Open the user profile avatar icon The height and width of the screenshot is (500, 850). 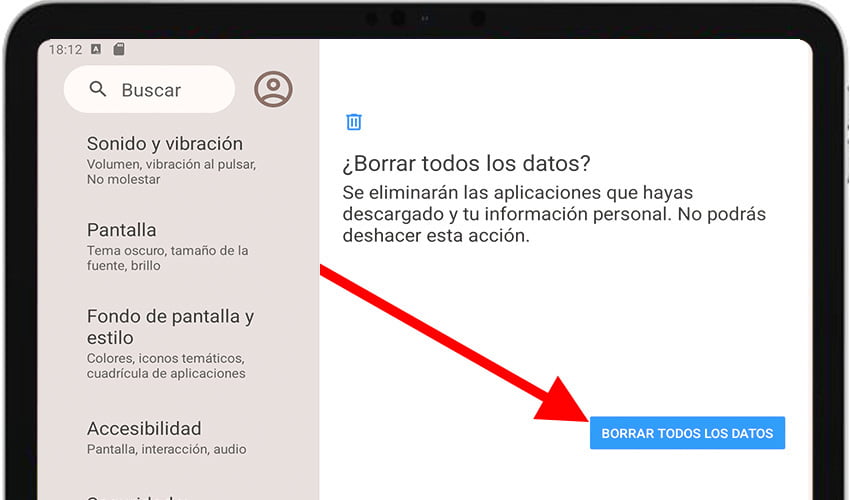(273, 89)
